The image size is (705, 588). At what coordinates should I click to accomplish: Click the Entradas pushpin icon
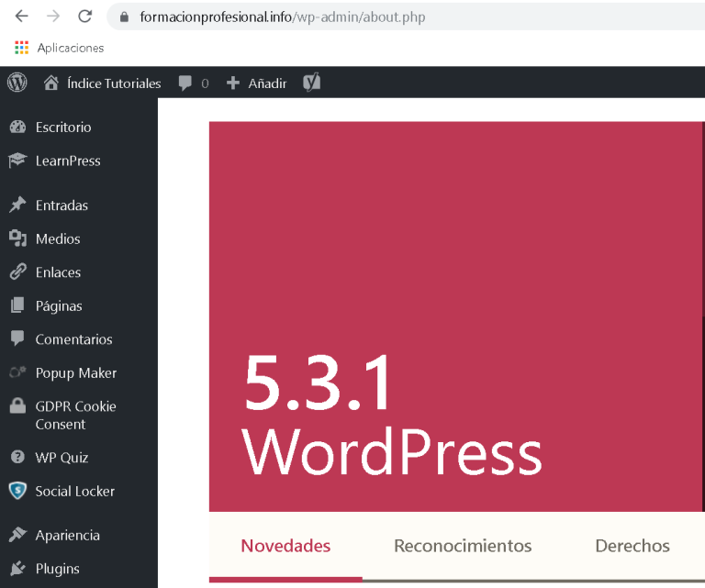(x=17, y=205)
